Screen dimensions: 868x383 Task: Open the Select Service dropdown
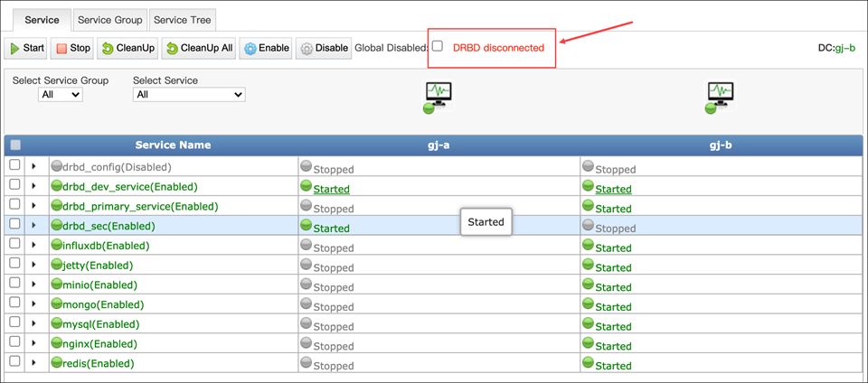click(189, 95)
